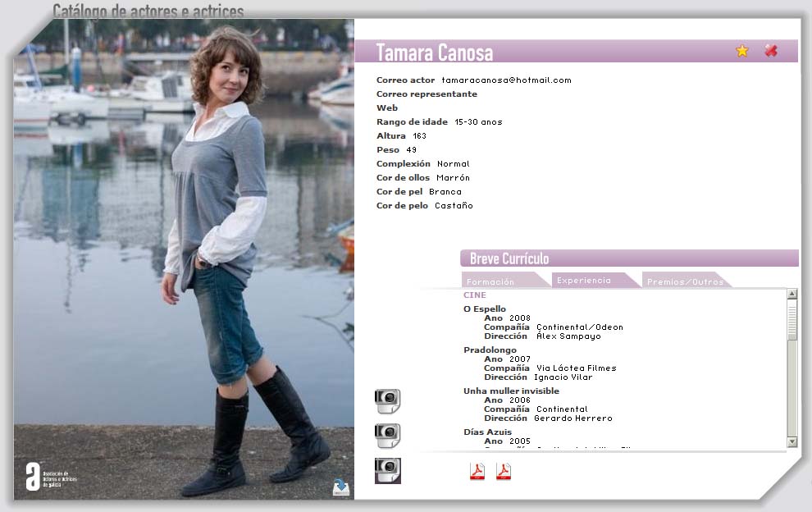This screenshot has height=512, width=812.
Task: Click the film title Días Azuis
Action: pyautogui.click(x=487, y=432)
